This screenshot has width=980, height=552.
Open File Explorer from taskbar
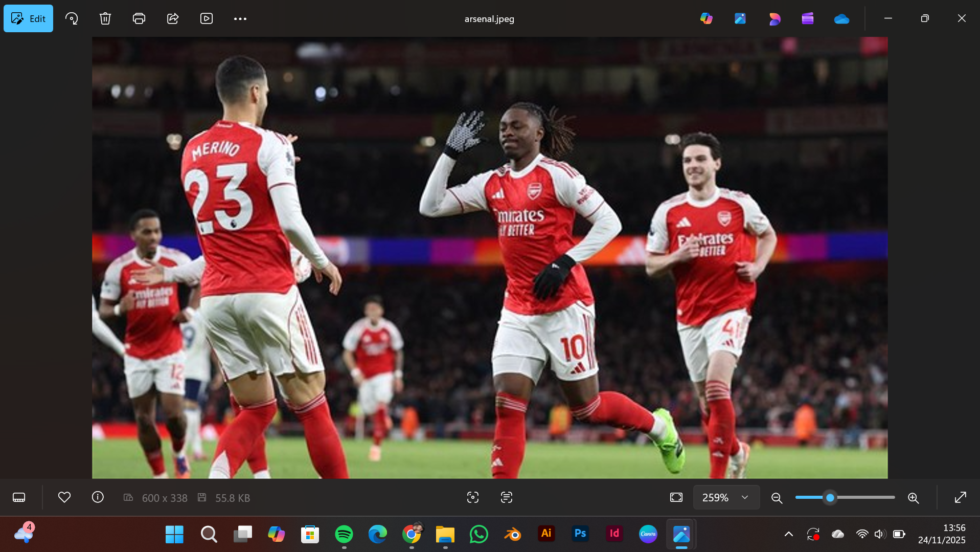click(445, 534)
